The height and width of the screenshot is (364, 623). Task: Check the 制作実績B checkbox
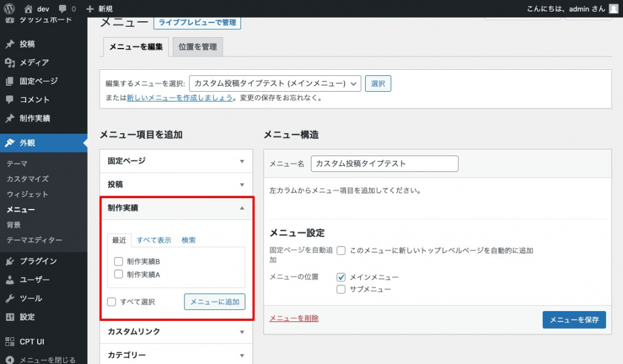click(x=119, y=261)
